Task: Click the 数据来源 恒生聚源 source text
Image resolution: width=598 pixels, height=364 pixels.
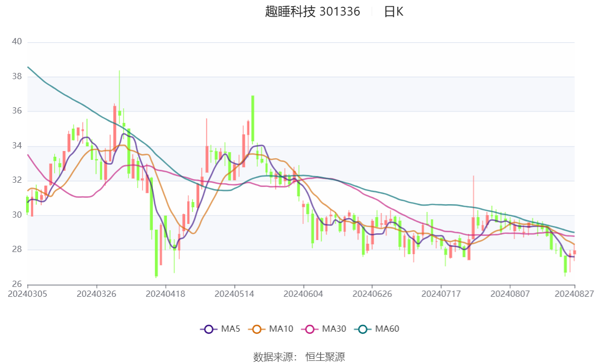Action: (299, 357)
